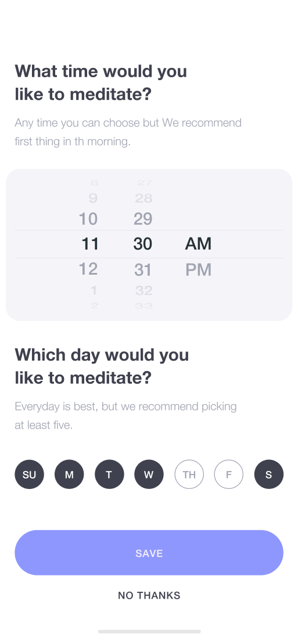
Task: Tap the selected hour 11 value
Action: click(90, 244)
